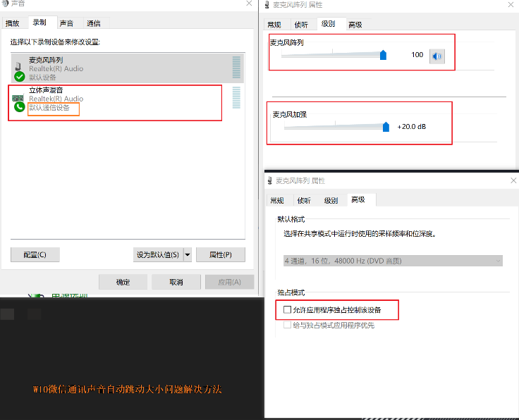Screen dimensions: 519x420
Task: Click the 麦克风加强 boost slider handle
Action: click(386, 127)
